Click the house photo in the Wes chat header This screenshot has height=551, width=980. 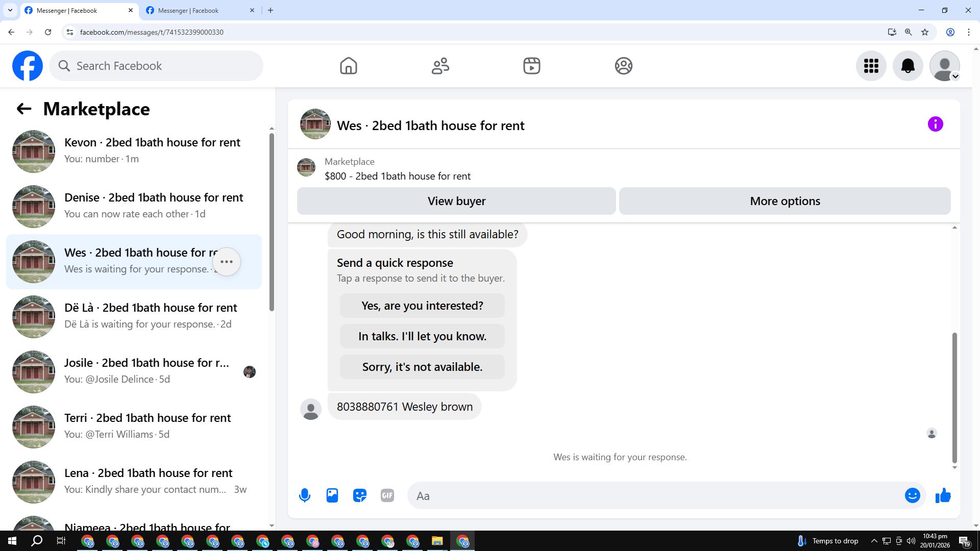pos(315,124)
